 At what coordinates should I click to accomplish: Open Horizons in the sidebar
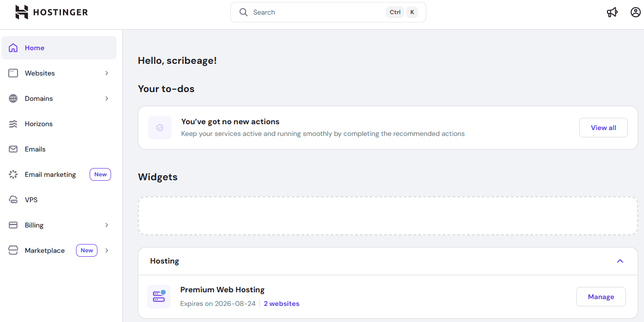coord(59,124)
